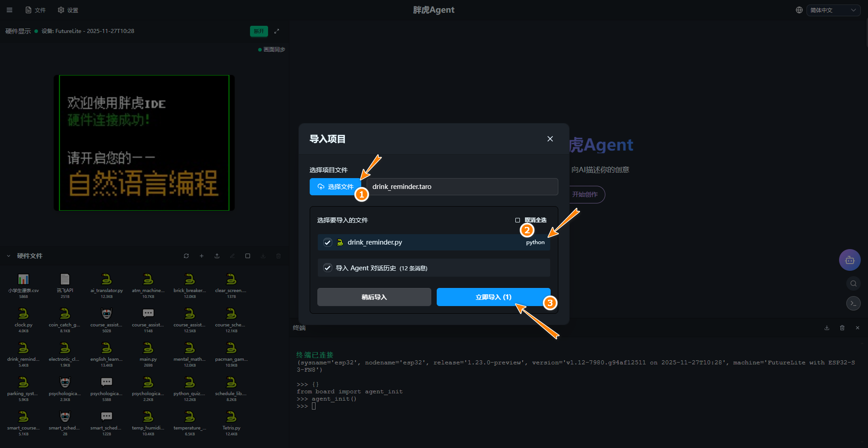This screenshot has width=868, height=448.
Task: Uncheck the import Agent conversation history option
Action: click(x=328, y=268)
